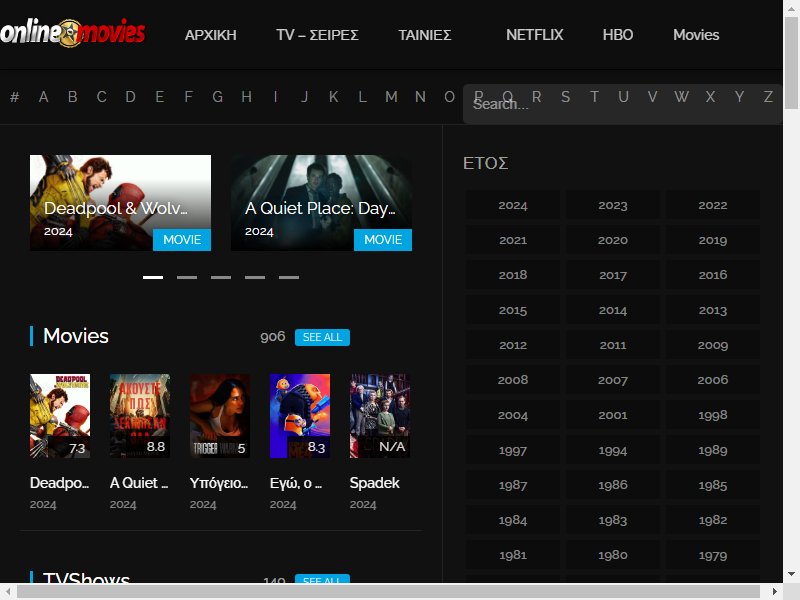
Task: Filter titles starting with letter D
Action: click(x=131, y=97)
